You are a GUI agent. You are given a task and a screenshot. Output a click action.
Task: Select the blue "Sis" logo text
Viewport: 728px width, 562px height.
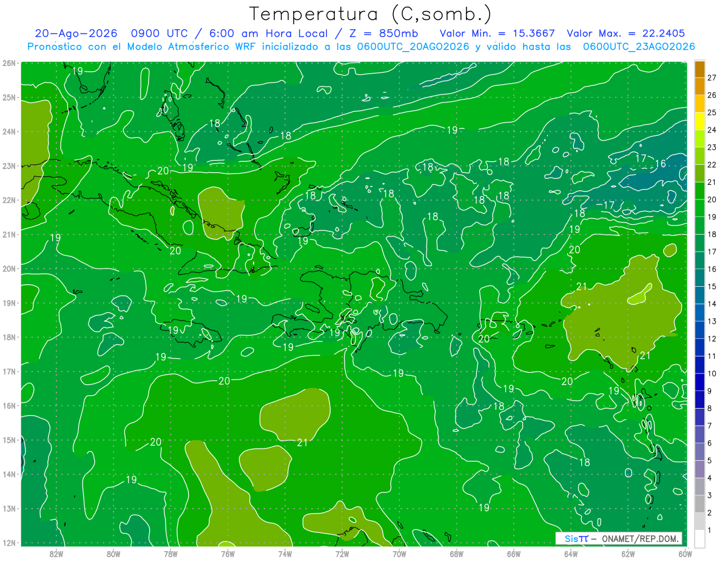[571, 538]
